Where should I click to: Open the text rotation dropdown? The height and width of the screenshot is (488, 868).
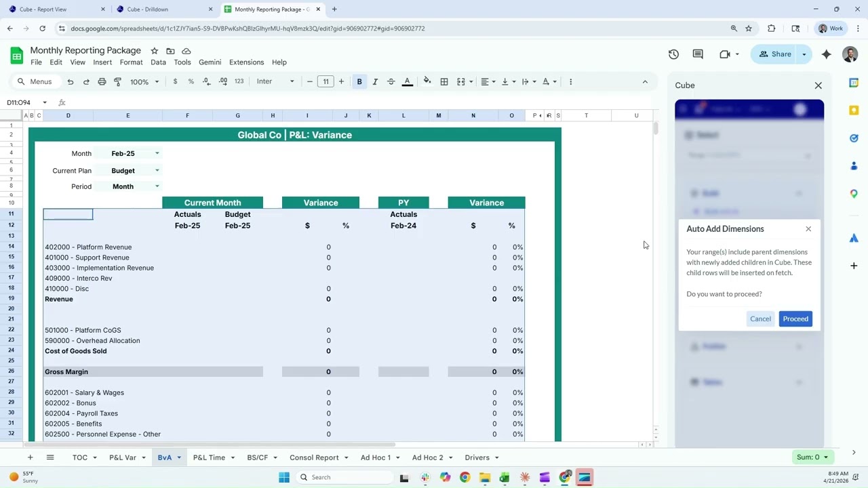pyautogui.click(x=549, y=81)
